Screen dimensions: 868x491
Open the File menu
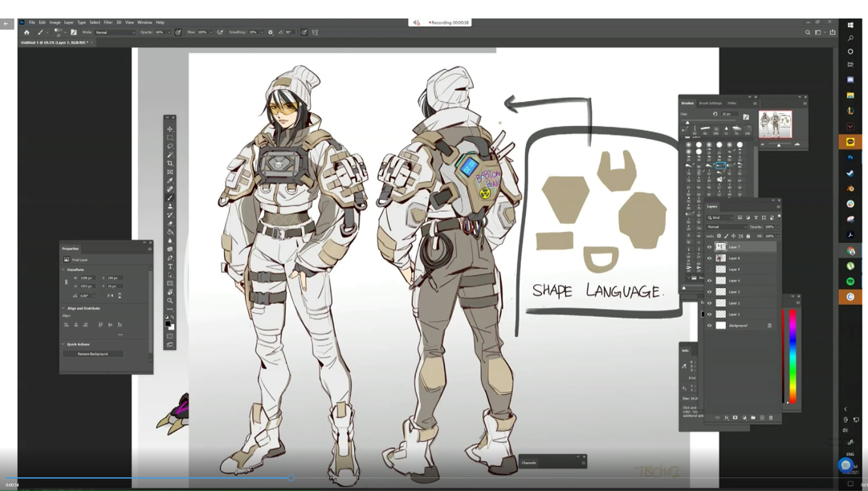pyautogui.click(x=31, y=22)
